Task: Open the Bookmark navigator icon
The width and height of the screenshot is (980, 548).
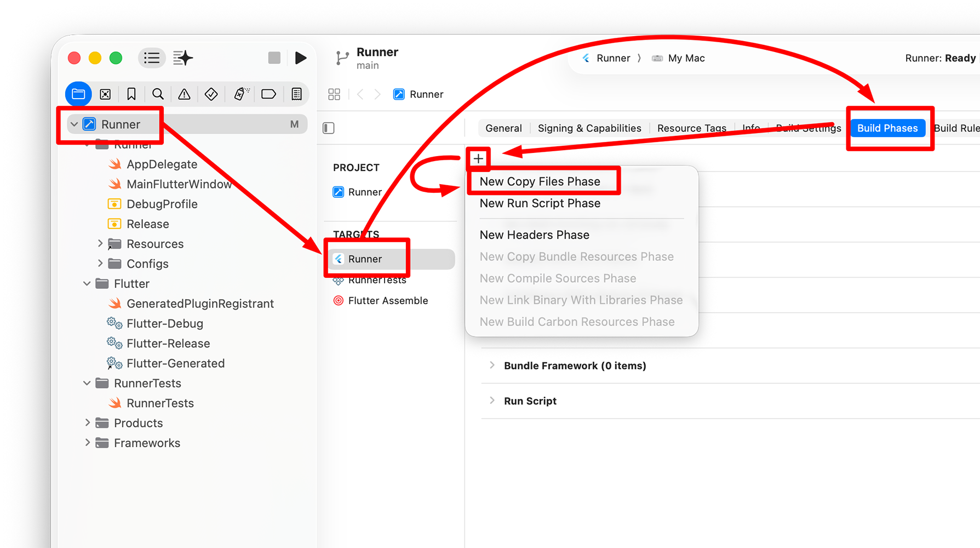Action: (x=131, y=94)
